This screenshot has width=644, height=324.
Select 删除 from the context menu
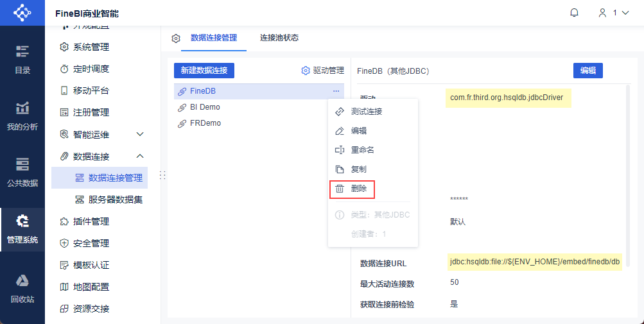[352, 189]
